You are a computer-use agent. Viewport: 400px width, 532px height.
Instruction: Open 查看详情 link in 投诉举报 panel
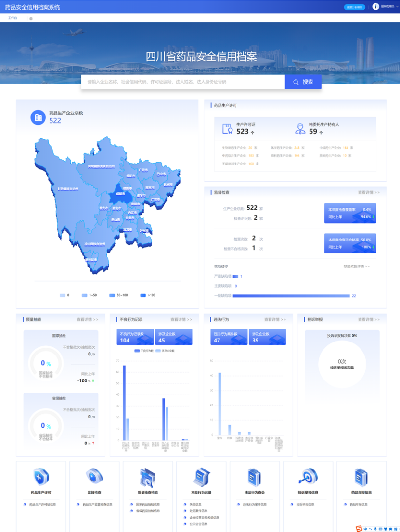[369, 319]
